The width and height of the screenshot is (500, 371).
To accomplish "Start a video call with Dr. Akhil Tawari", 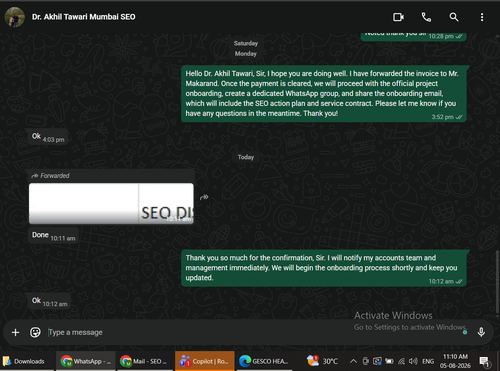I will (398, 17).
